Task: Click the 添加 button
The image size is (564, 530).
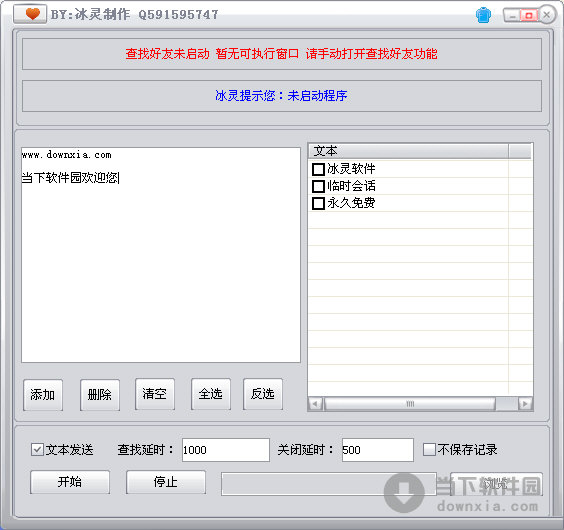Action: pyautogui.click(x=43, y=395)
